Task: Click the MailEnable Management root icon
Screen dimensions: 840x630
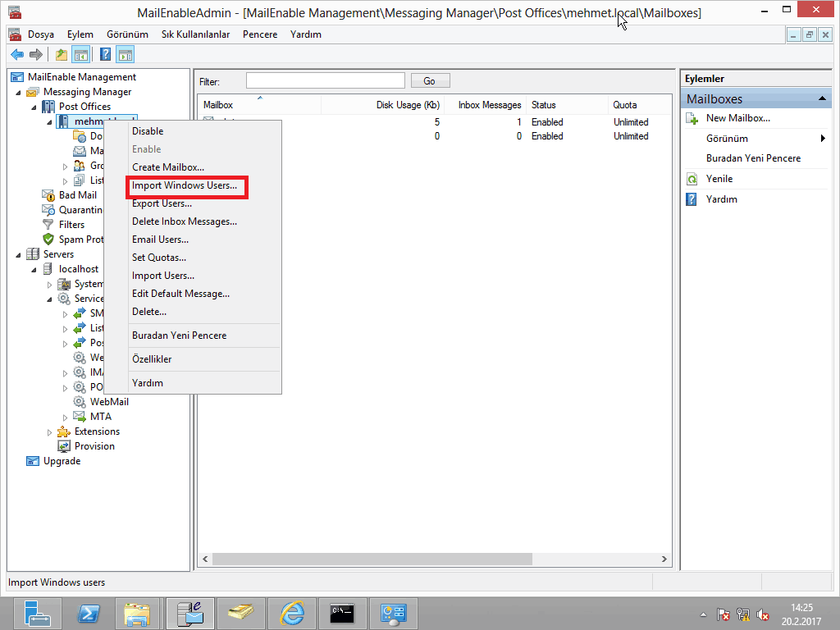Action: pos(17,77)
